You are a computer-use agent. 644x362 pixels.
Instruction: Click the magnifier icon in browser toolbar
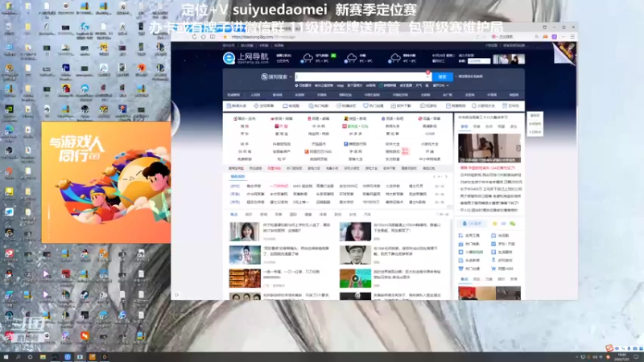[x=536, y=37]
